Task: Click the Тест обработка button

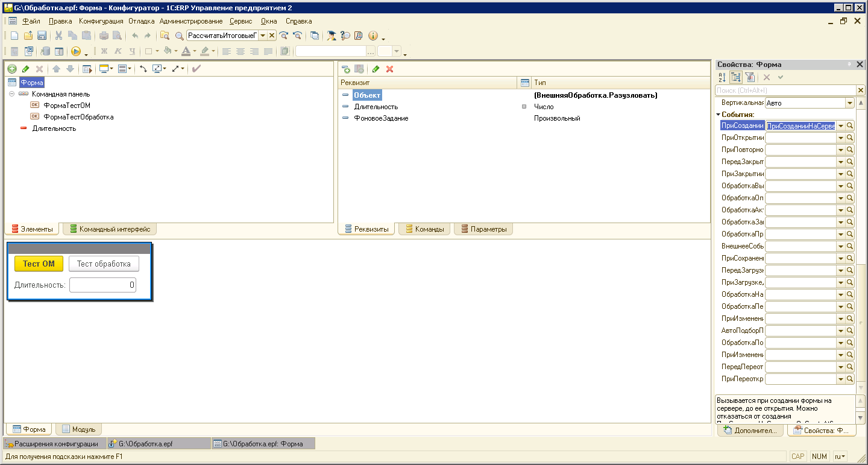Action: coord(104,264)
